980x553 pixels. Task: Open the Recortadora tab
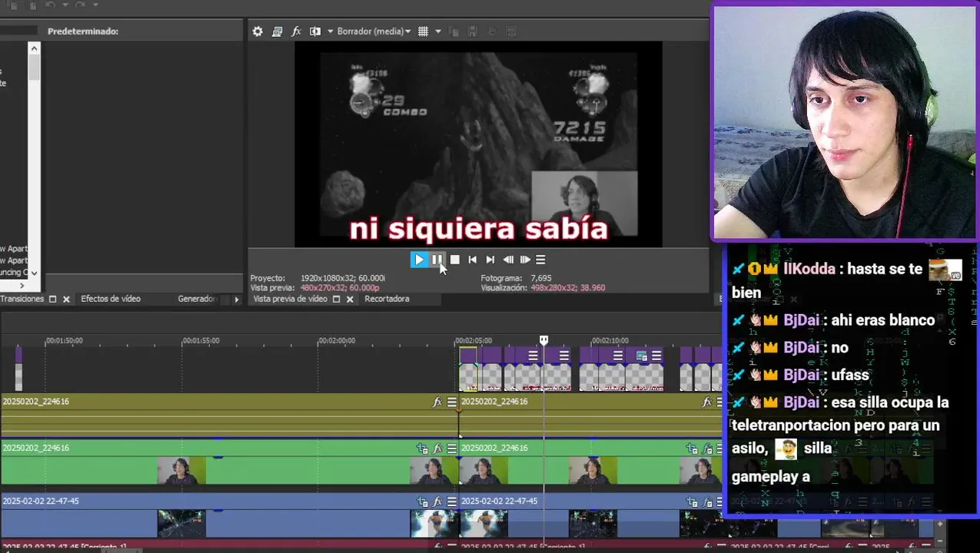[387, 299]
